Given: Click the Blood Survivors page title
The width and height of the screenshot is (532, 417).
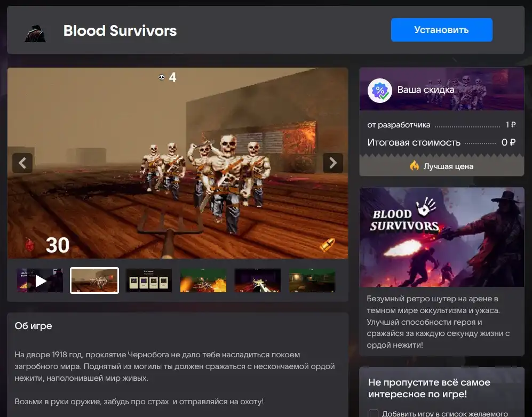Looking at the screenshot, I should pos(120,31).
